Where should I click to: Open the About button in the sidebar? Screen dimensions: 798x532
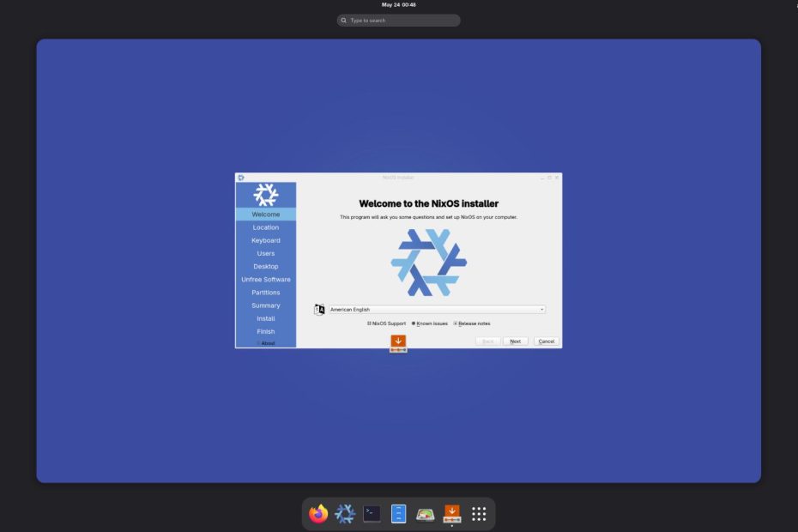point(266,343)
